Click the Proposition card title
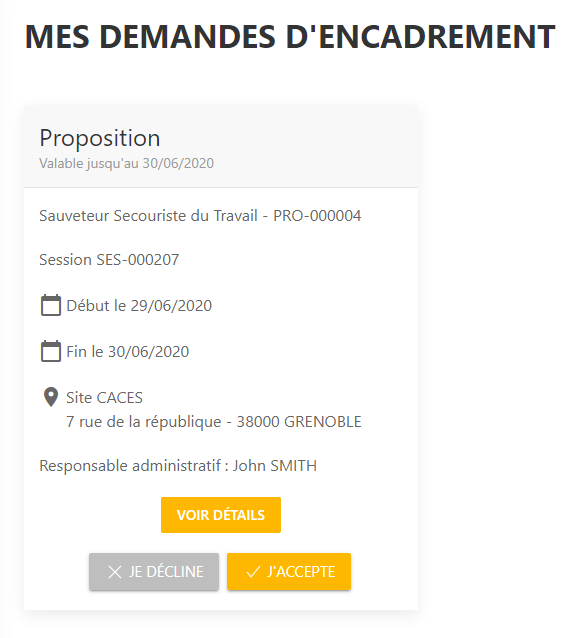The image size is (573, 638). click(100, 138)
